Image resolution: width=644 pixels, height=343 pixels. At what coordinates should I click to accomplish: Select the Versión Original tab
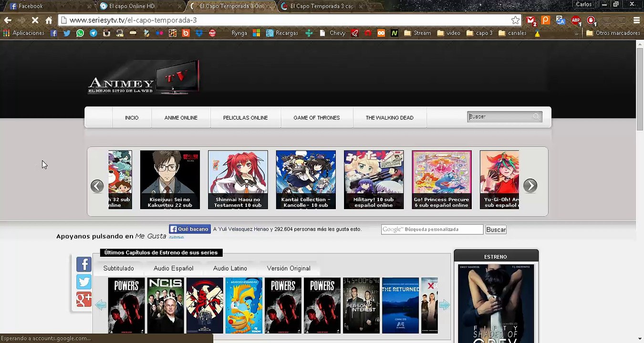pyautogui.click(x=289, y=269)
